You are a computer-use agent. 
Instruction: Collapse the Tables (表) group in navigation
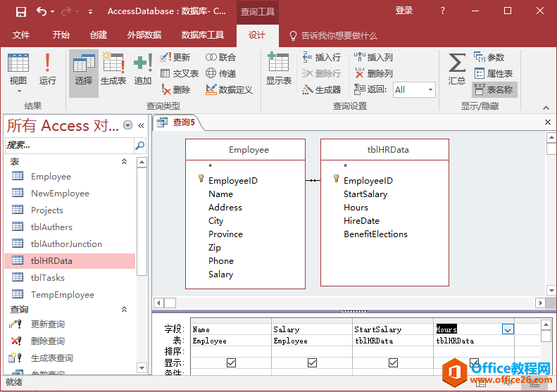(x=125, y=162)
